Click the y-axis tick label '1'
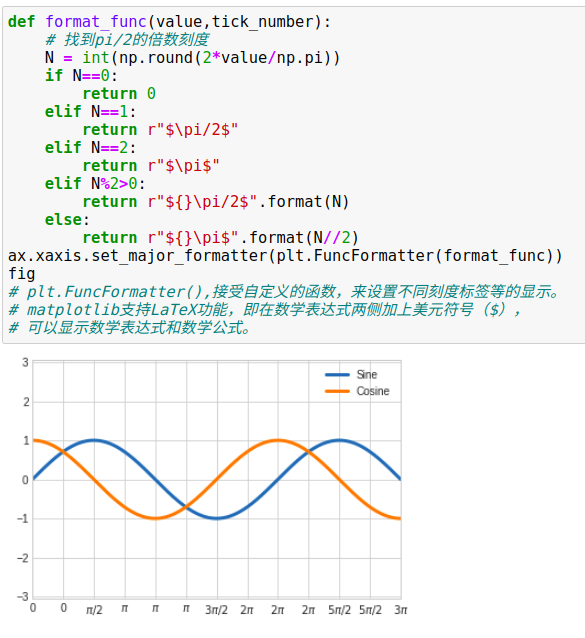585x638 pixels. pyautogui.click(x=26, y=441)
